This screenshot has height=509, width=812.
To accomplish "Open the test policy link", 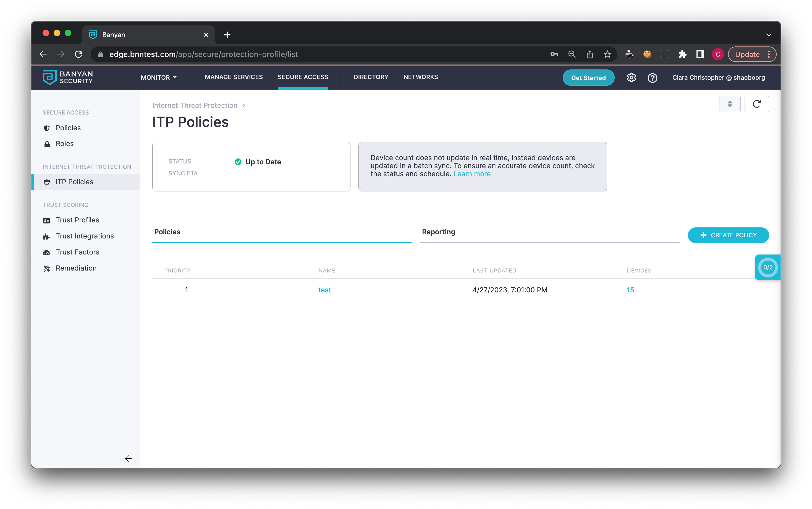I will click(324, 290).
